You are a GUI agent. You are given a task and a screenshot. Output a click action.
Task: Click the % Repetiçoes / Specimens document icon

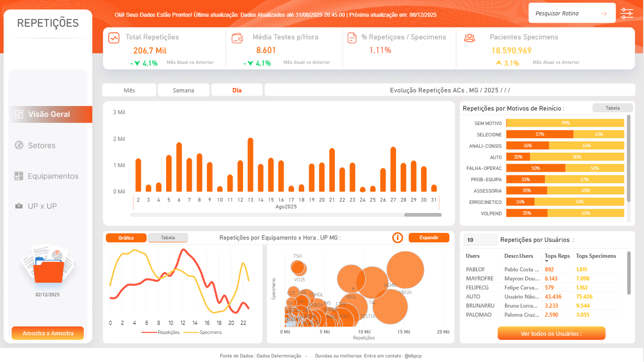pyautogui.click(x=352, y=38)
